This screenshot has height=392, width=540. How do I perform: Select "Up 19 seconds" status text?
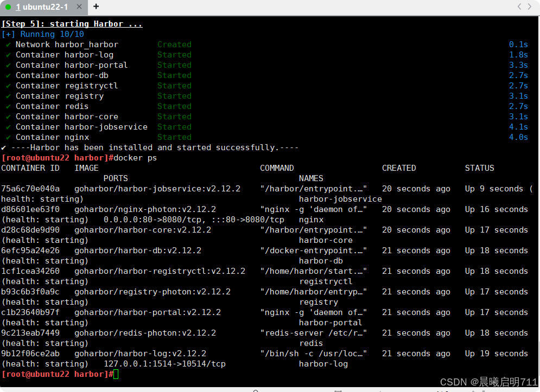point(496,354)
